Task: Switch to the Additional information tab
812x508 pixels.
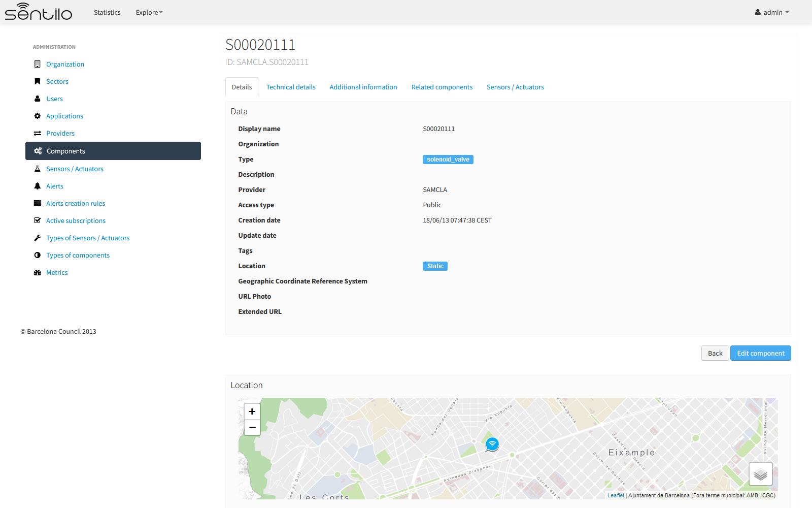Action: coord(363,87)
